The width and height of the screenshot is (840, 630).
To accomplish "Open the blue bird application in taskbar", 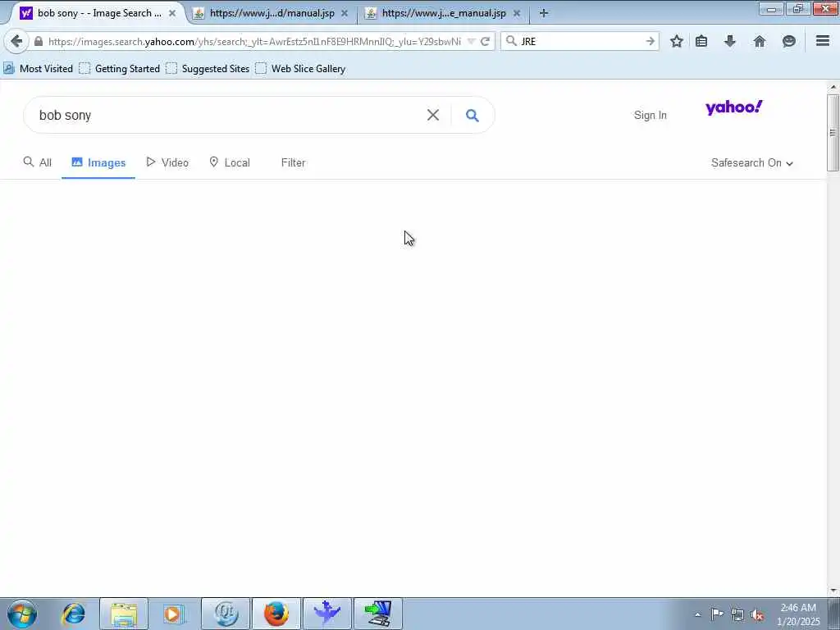I will 326,614.
